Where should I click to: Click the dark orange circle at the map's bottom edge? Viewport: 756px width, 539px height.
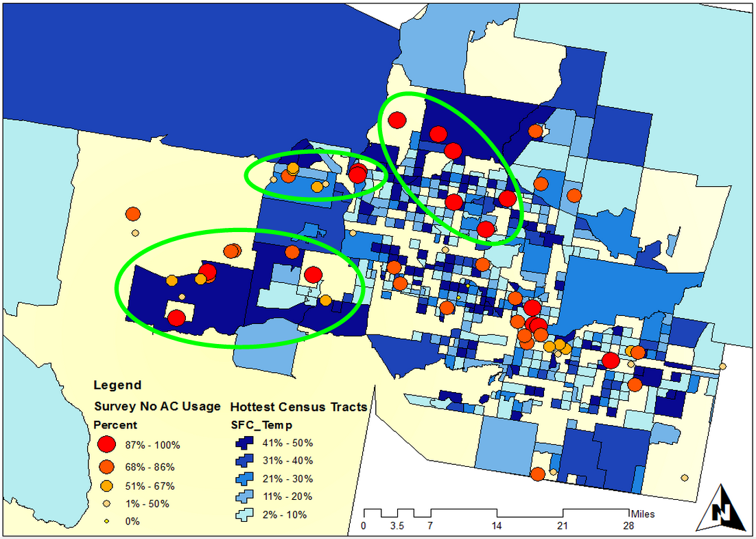(x=538, y=474)
